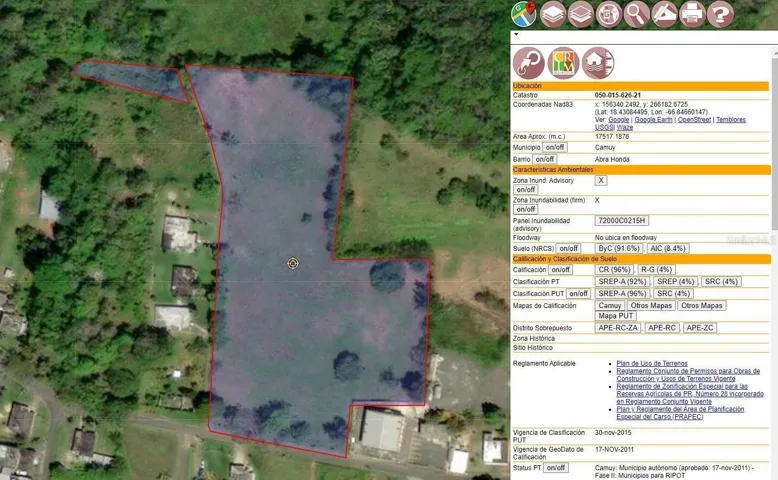The width and height of the screenshot is (778, 480).
Task: Open the Google Earth link
Action: 653,120
